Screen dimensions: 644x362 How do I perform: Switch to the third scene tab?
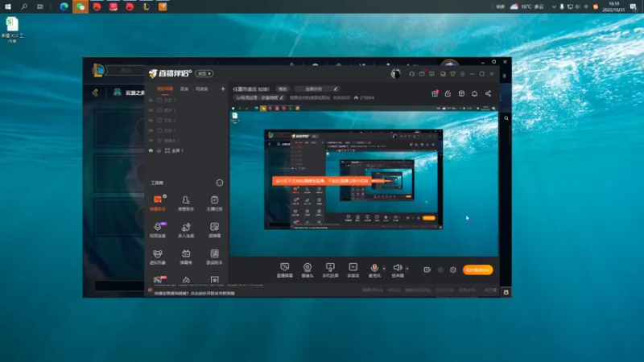[202, 89]
